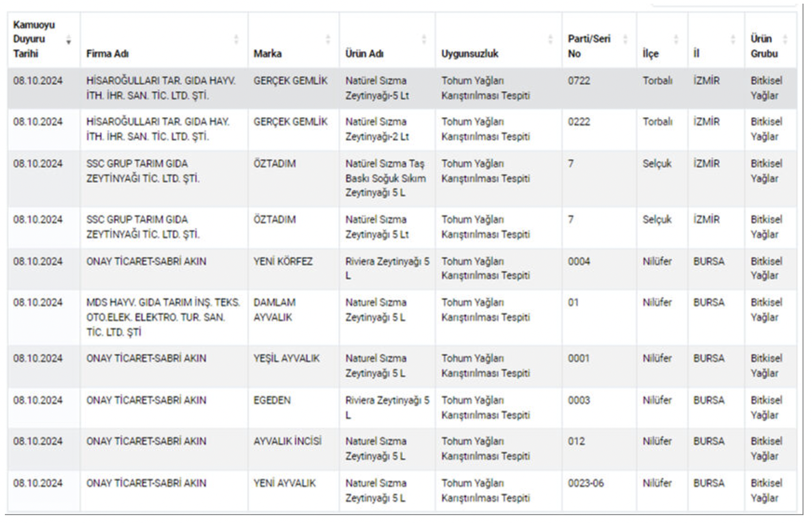Click batch number 0003
The height and width of the screenshot is (523, 812).
[578, 400]
